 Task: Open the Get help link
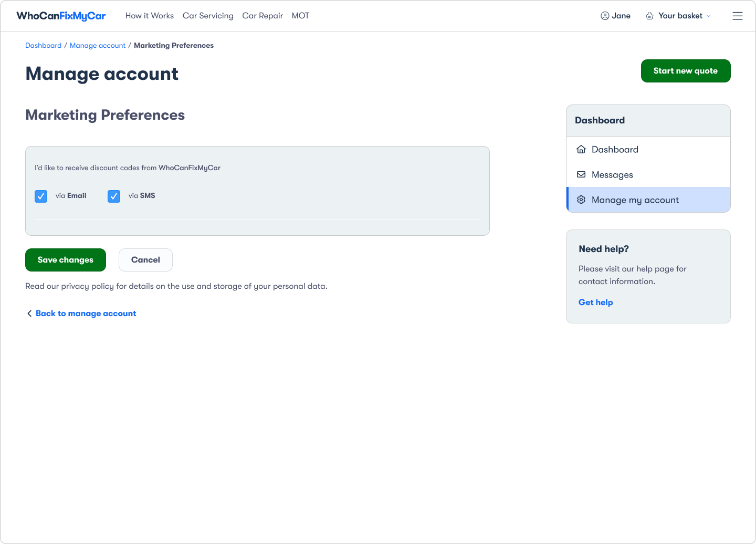coord(596,302)
